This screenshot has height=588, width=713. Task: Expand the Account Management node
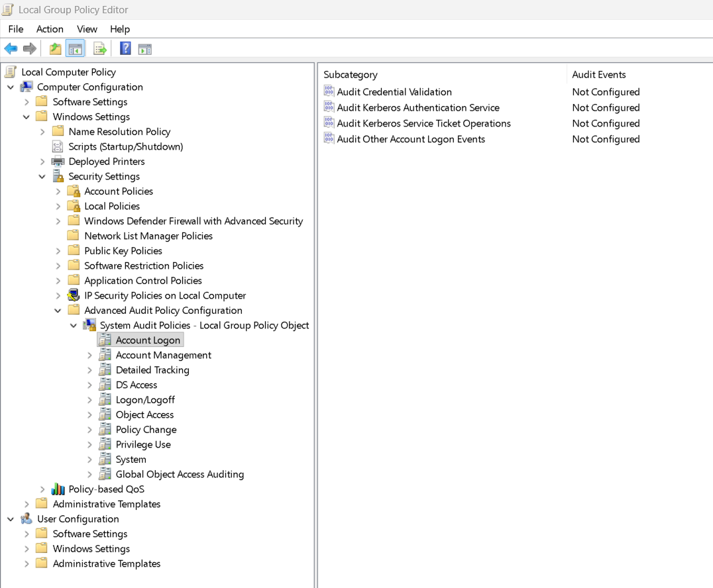tap(89, 356)
